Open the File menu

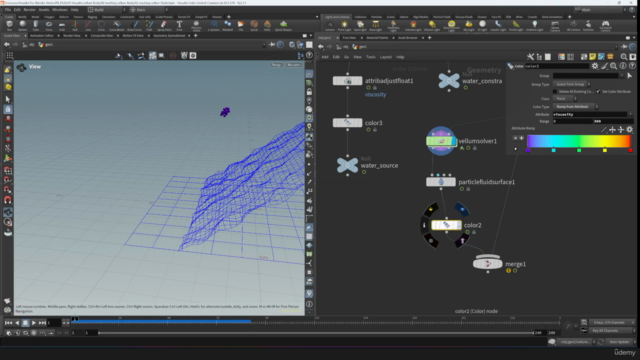[8, 9]
